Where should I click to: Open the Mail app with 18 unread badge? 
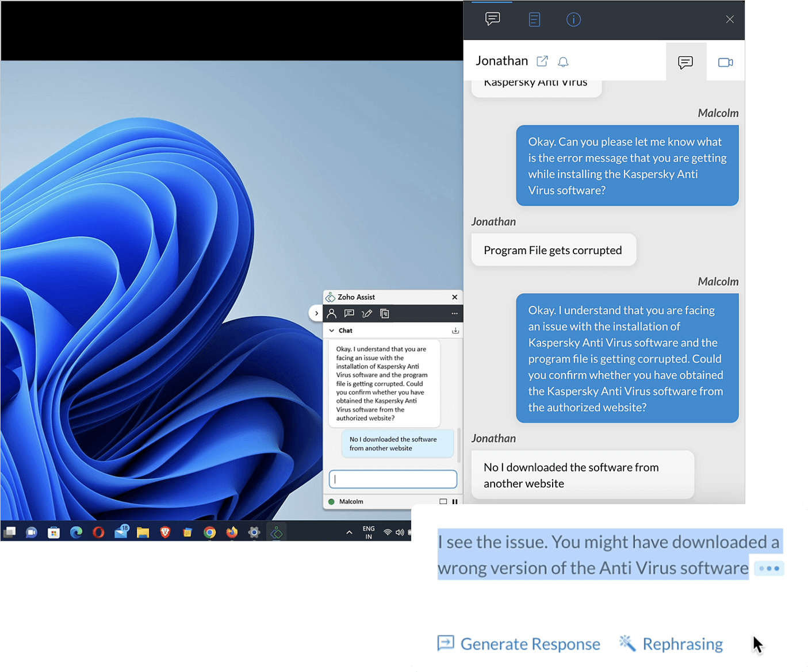(x=121, y=532)
